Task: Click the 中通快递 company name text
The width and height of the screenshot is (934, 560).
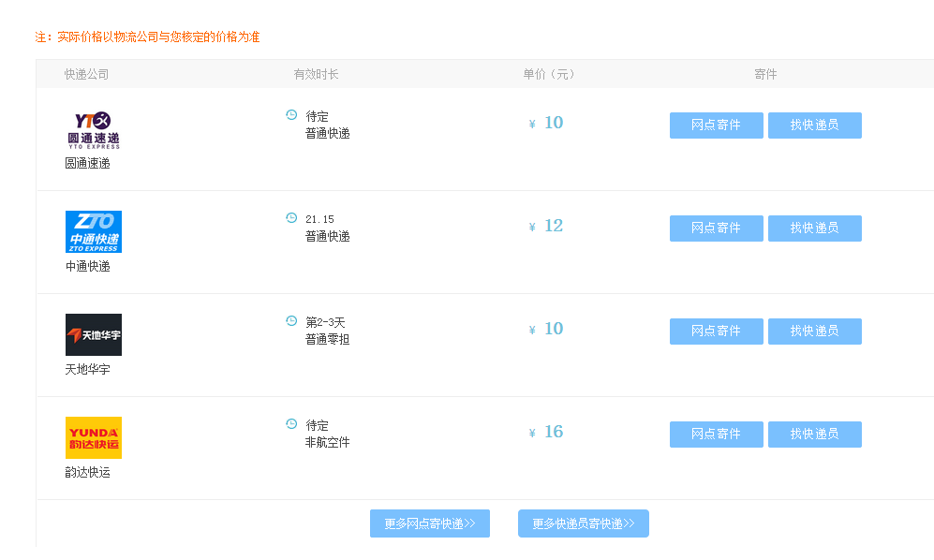Action: pos(87,267)
